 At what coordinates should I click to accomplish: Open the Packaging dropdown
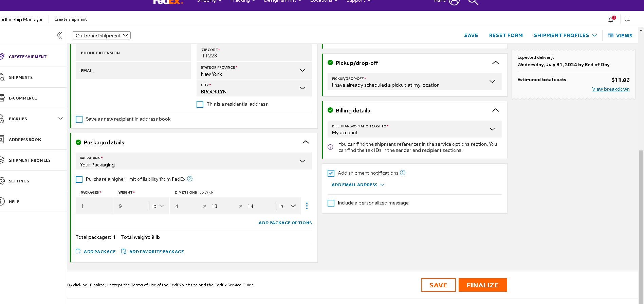[194, 161]
